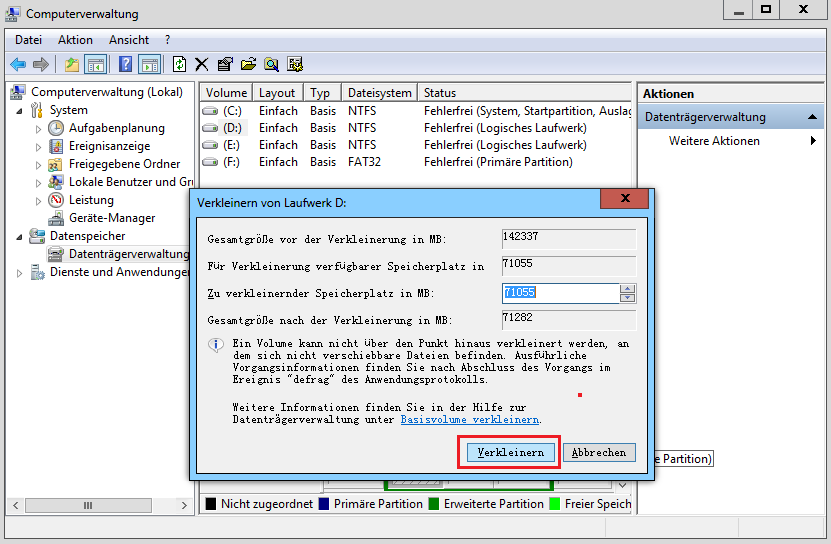Collapse the Datenträgerverwaltung actions section

812,117
